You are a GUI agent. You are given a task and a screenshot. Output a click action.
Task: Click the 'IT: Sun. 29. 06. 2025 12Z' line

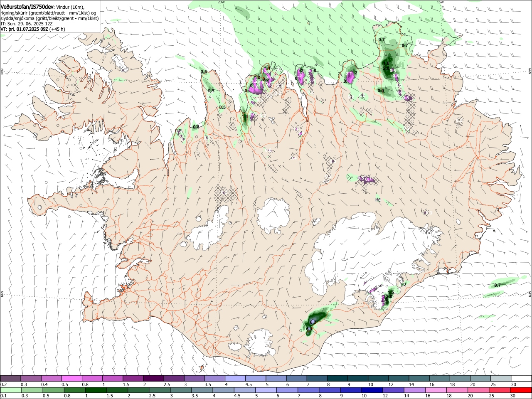(x=27, y=24)
